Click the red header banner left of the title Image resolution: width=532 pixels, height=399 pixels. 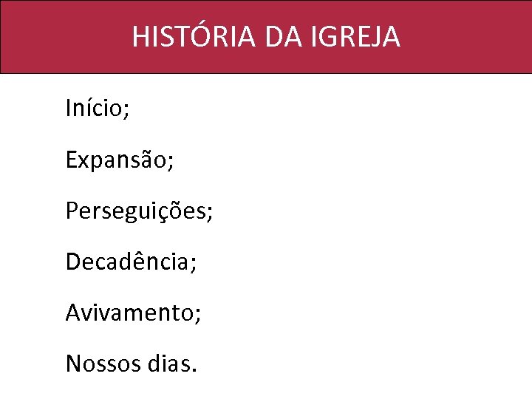(59, 36)
